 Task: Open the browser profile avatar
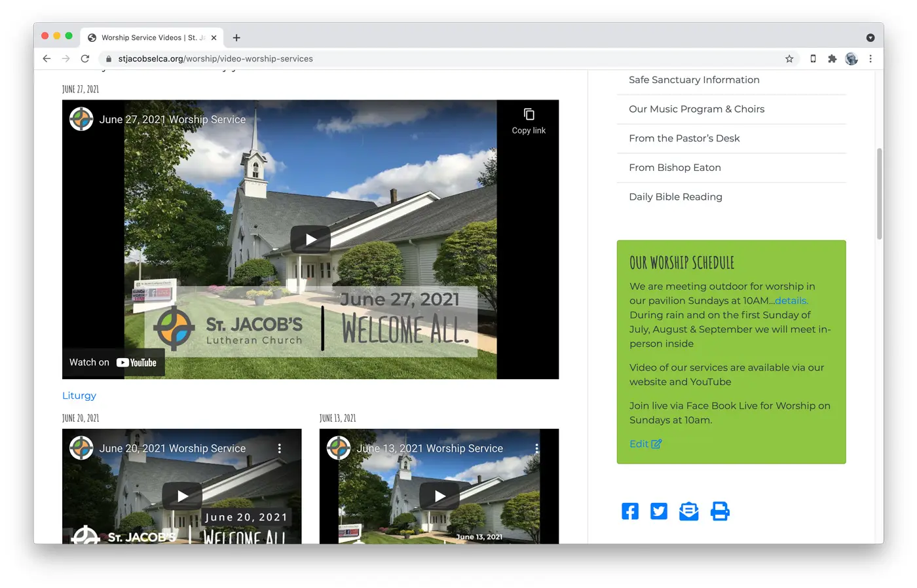tap(851, 58)
